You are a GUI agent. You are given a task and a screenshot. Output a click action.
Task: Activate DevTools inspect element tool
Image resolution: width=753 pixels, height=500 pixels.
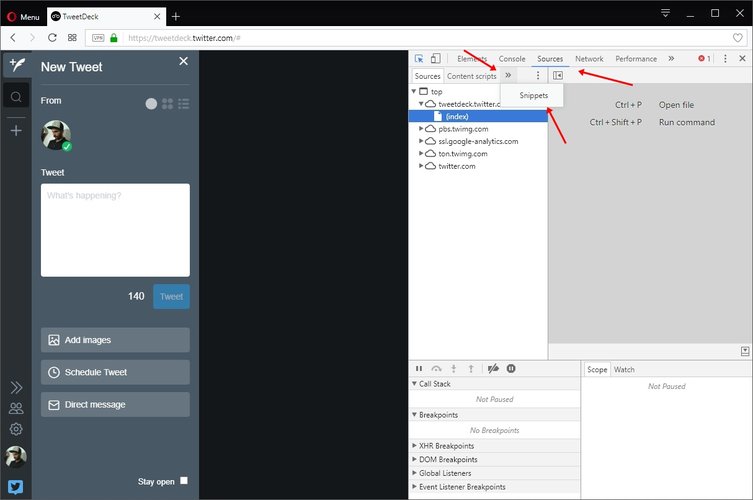coord(419,59)
